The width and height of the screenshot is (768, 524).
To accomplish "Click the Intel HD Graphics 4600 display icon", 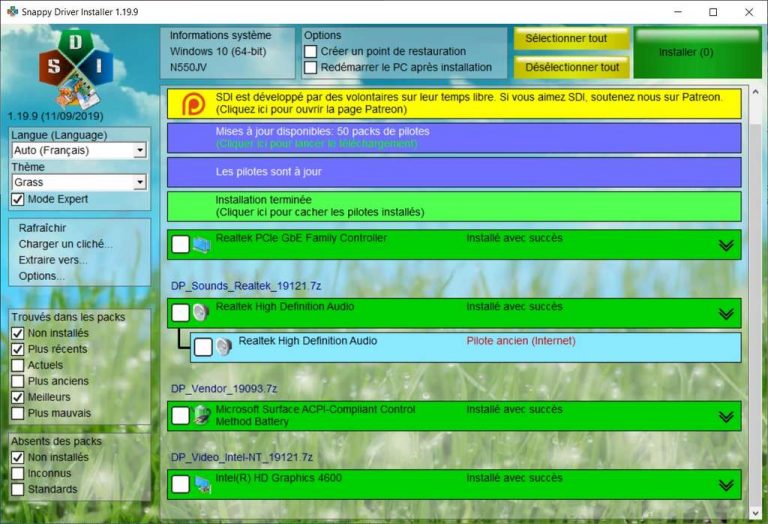I will pos(202,485).
